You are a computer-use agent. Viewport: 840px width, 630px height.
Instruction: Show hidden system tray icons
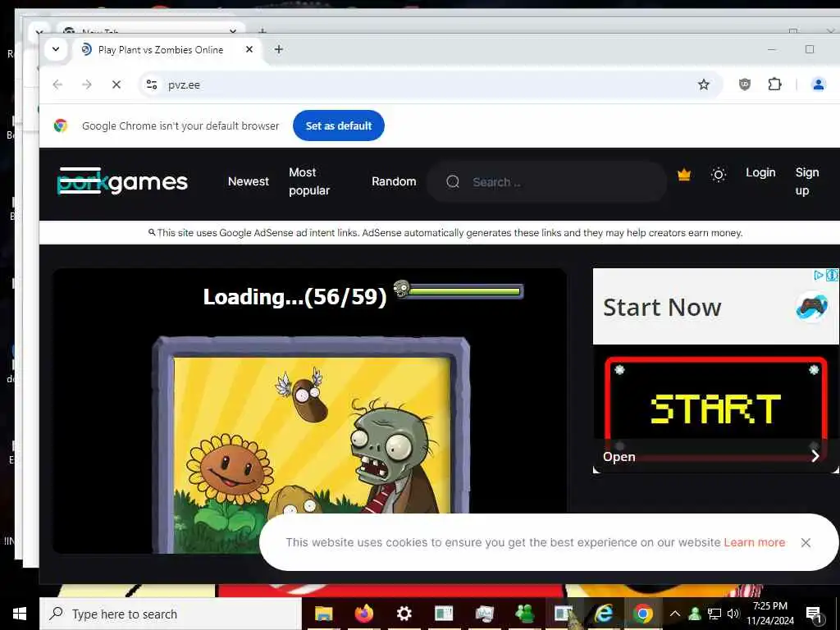(675, 614)
